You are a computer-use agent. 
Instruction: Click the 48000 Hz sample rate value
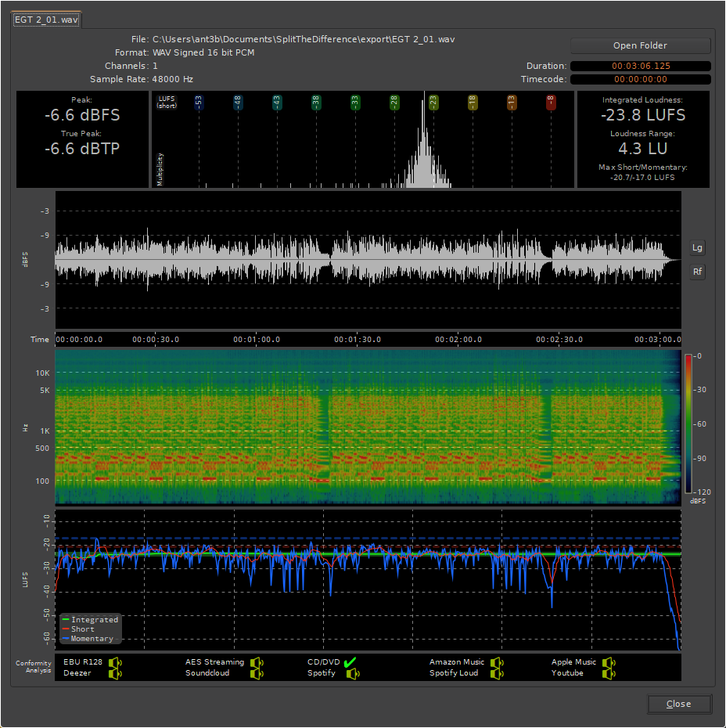[x=173, y=79]
